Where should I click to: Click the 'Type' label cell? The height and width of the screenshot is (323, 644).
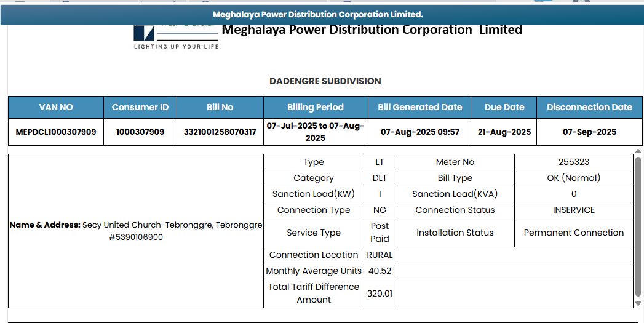click(x=314, y=162)
